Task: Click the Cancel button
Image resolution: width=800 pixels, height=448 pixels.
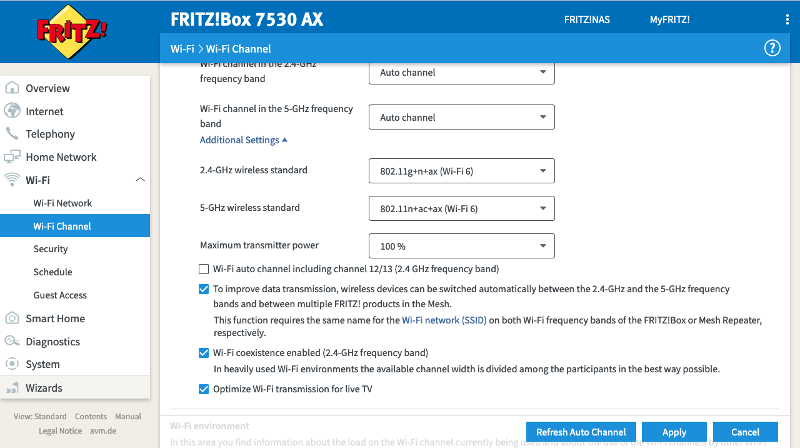Action: [745, 432]
